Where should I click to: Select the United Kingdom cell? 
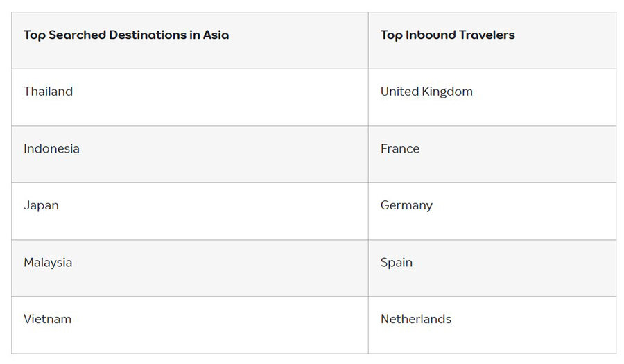492,98
